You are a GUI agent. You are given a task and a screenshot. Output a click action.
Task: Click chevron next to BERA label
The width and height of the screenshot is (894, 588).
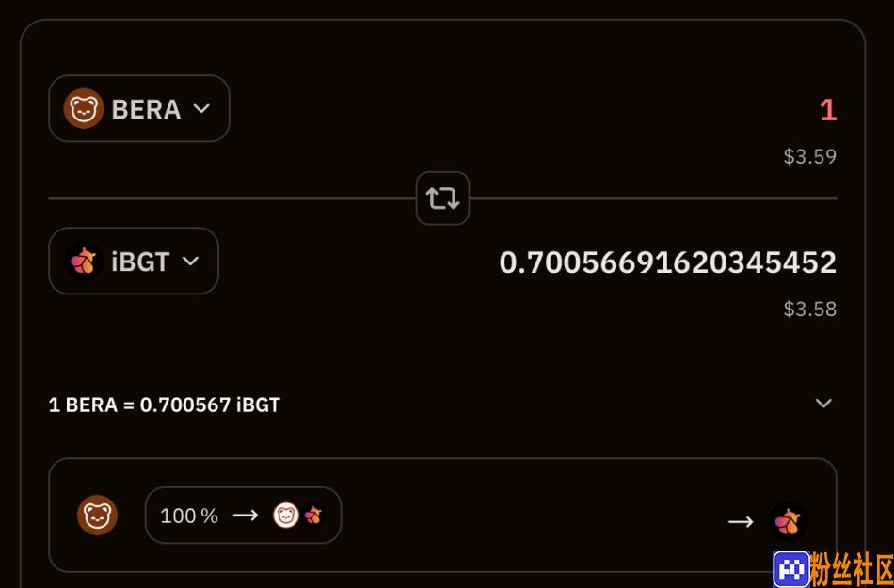pos(201,108)
